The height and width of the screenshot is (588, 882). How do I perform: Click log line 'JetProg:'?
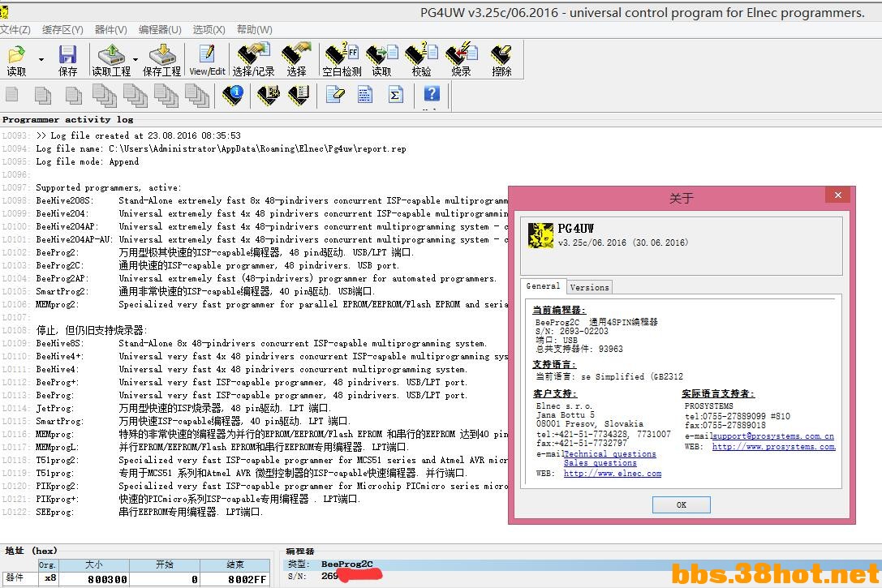click(x=55, y=408)
